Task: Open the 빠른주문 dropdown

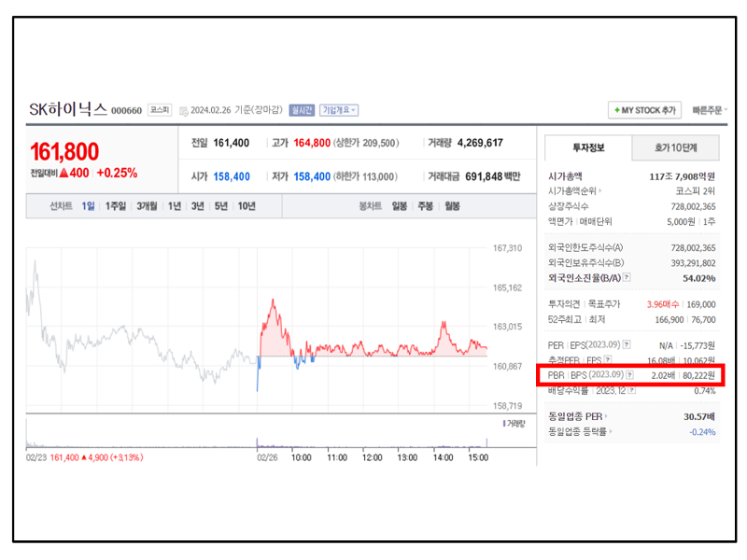Action: 710,110
